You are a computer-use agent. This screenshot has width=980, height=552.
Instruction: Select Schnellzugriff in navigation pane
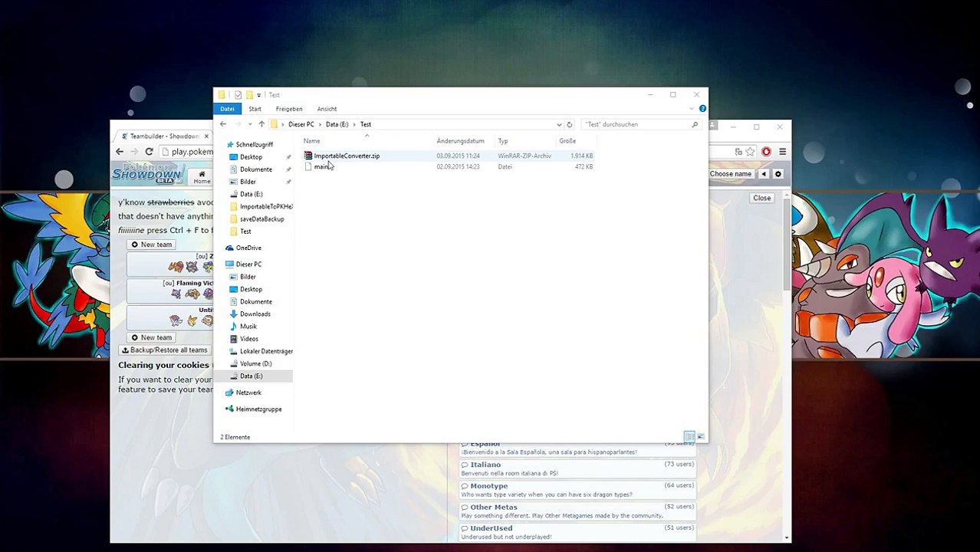tap(254, 145)
